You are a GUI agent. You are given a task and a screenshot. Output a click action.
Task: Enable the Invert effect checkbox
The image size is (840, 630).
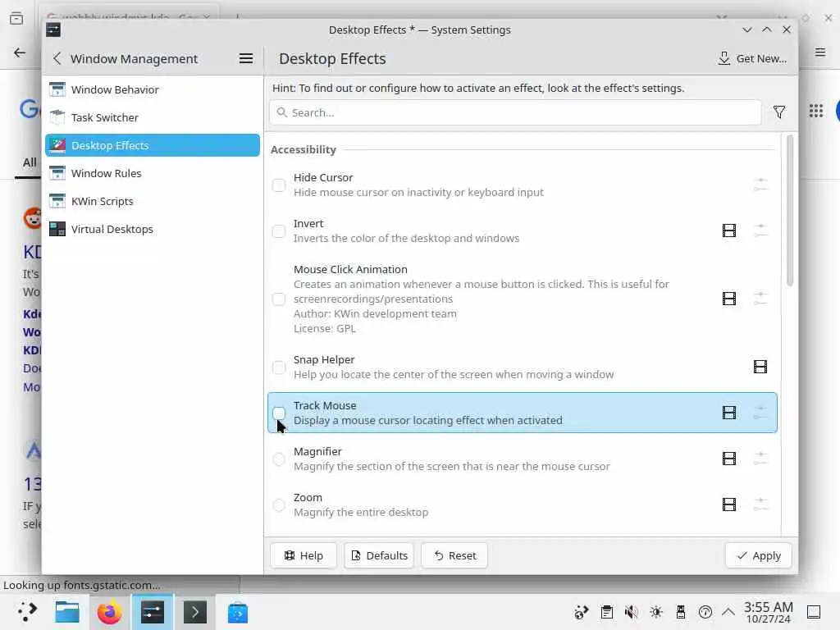coord(279,231)
